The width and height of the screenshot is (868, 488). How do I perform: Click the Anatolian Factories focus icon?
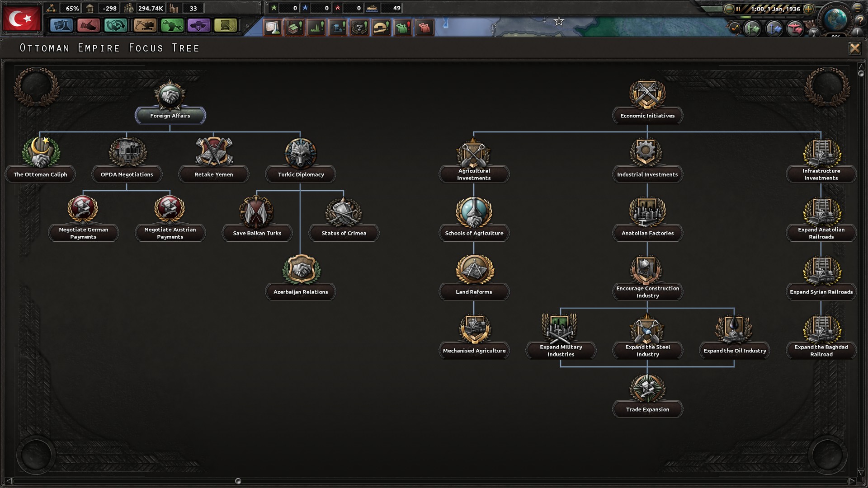(647, 211)
